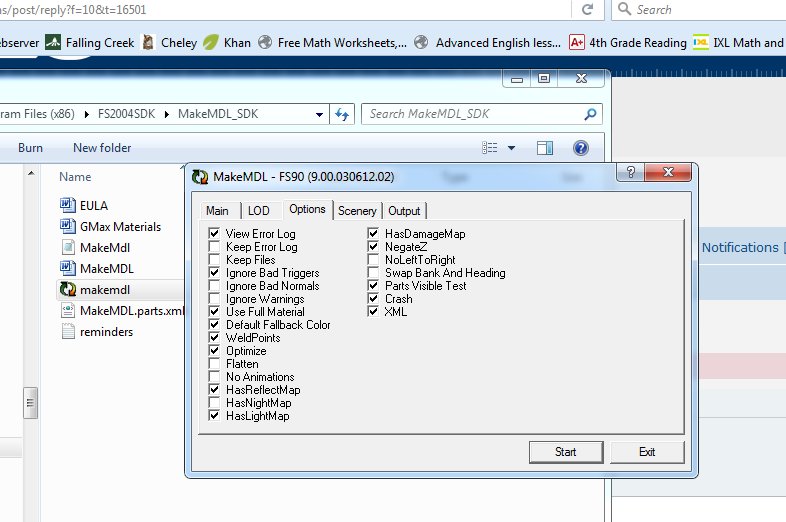This screenshot has width=786, height=522.
Task: Click the navigation pane scroll up arrow
Action: (31, 173)
